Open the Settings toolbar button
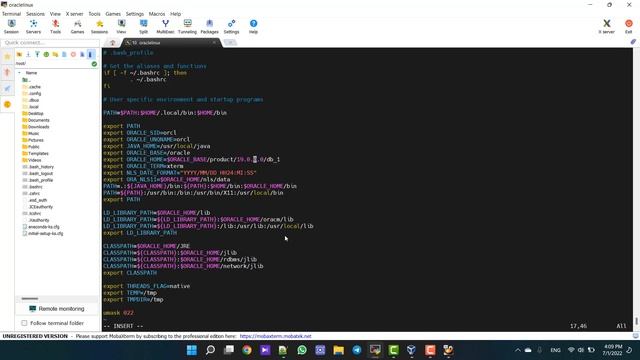 pos(231,27)
